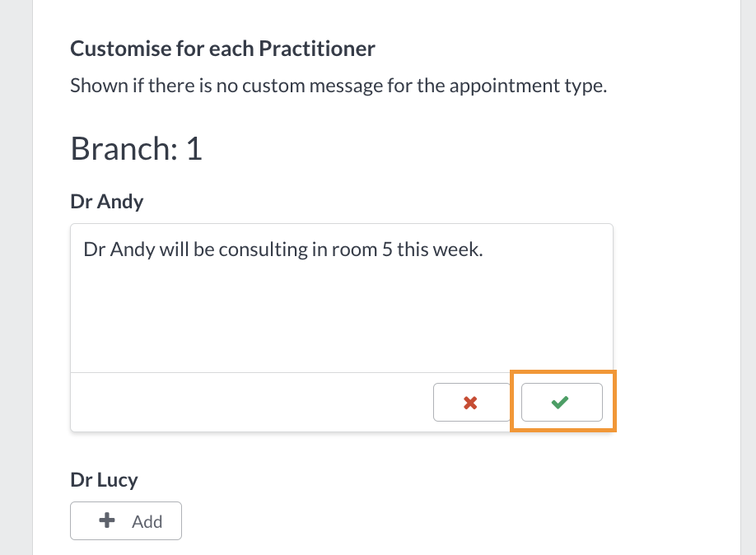
Task: Click the 'Dr Lucy' practitioner label
Action: coord(104,479)
